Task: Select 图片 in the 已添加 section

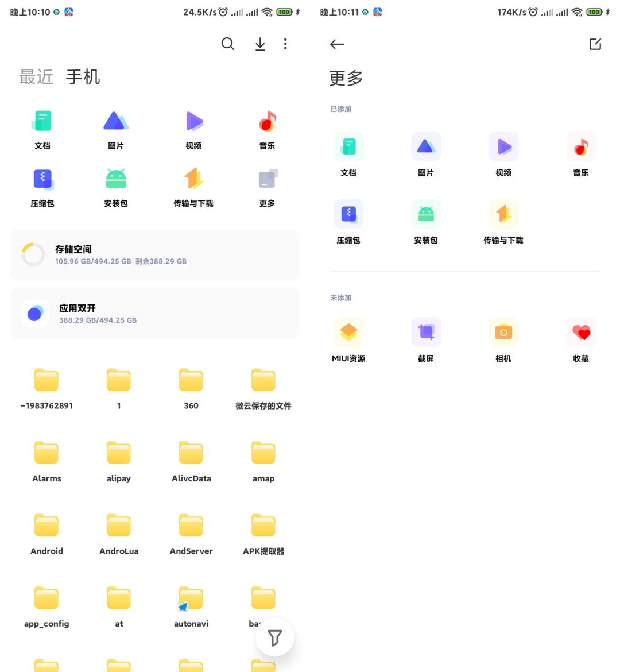Action: pos(426,155)
